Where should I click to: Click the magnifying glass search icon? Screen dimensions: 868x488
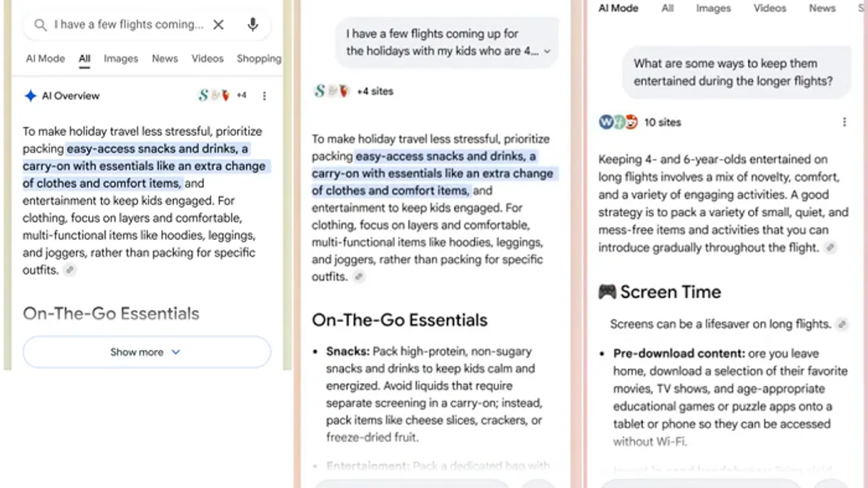click(x=40, y=24)
